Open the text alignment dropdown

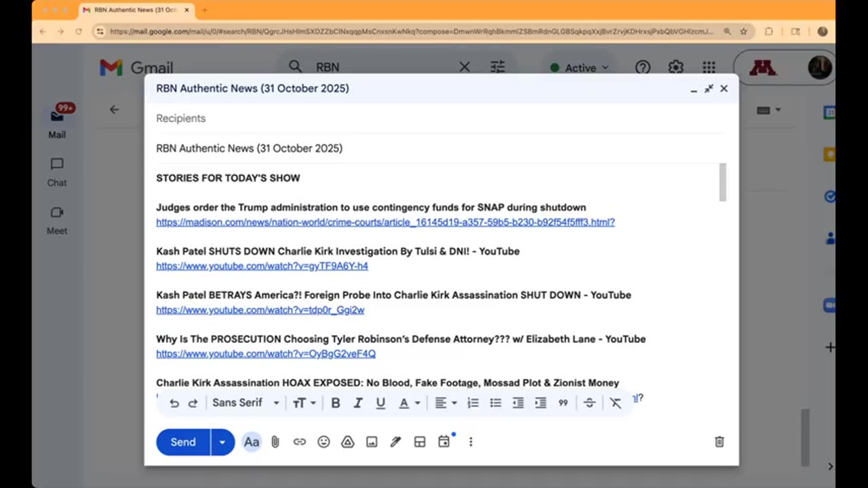pyautogui.click(x=446, y=403)
